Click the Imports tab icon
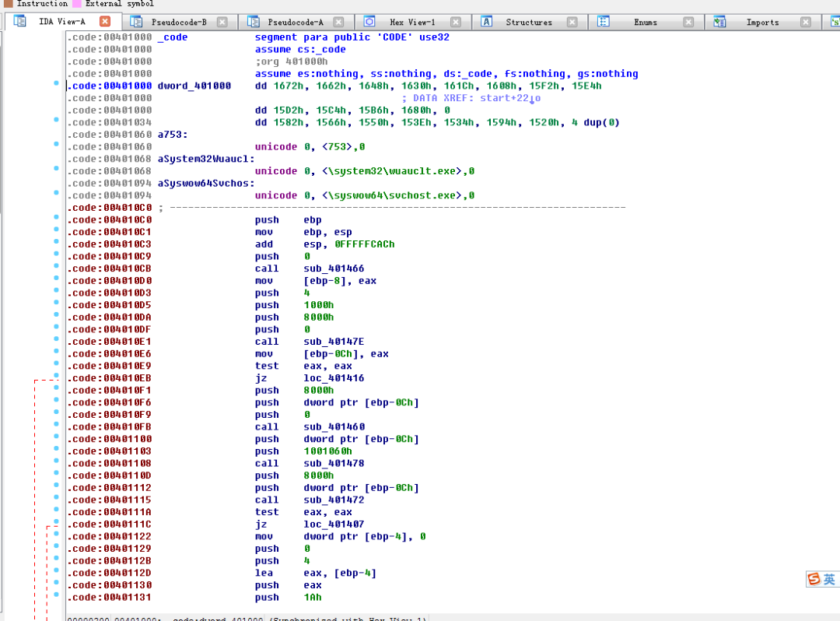Viewport: 840px width, 621px height. coord(719,22)
